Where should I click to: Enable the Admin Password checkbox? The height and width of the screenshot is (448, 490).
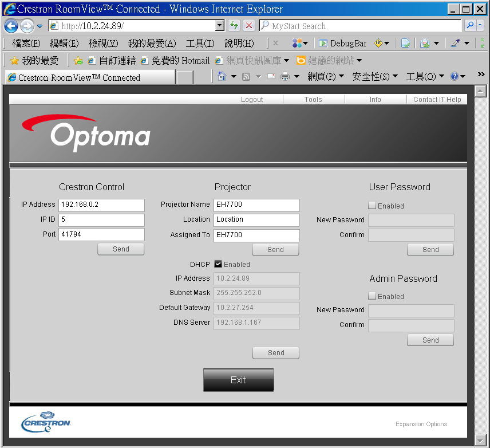372,296
